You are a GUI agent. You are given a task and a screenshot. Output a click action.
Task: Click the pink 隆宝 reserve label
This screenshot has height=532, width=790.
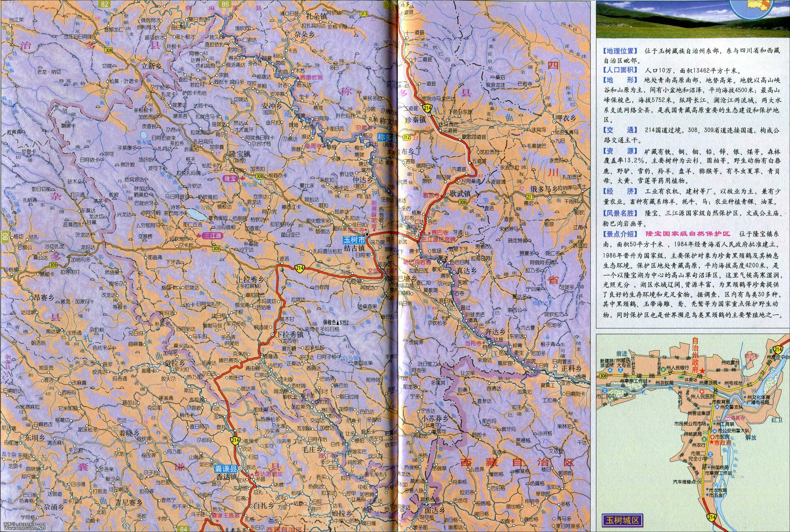[x=230, y=178]
